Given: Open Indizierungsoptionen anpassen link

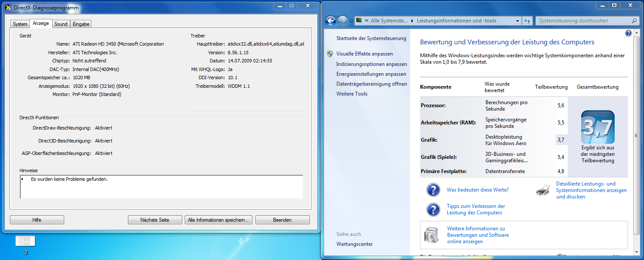Looking at the screenshot, I should (372, 64).
